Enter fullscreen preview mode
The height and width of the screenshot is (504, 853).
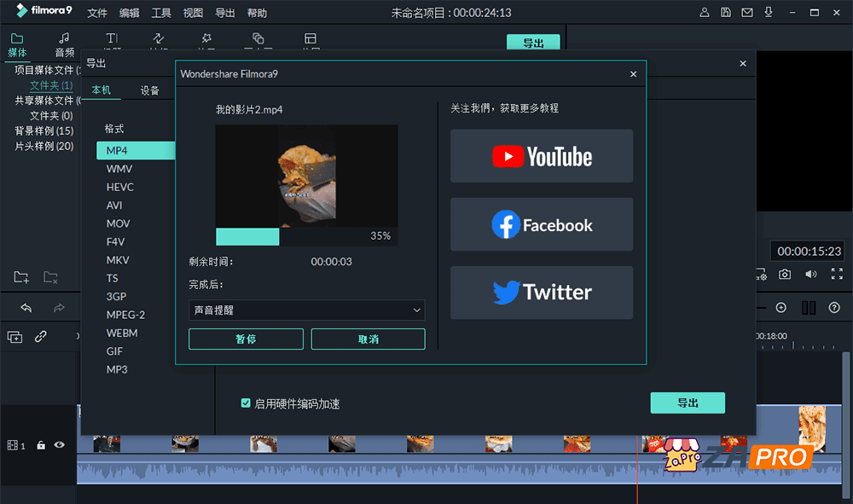click(838, 274)
